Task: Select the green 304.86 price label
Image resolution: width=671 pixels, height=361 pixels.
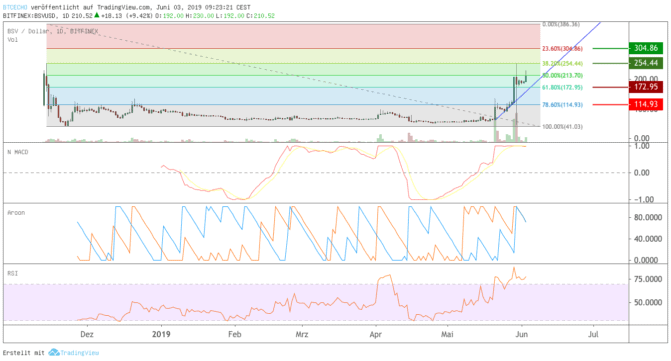Action: [645, 48]
